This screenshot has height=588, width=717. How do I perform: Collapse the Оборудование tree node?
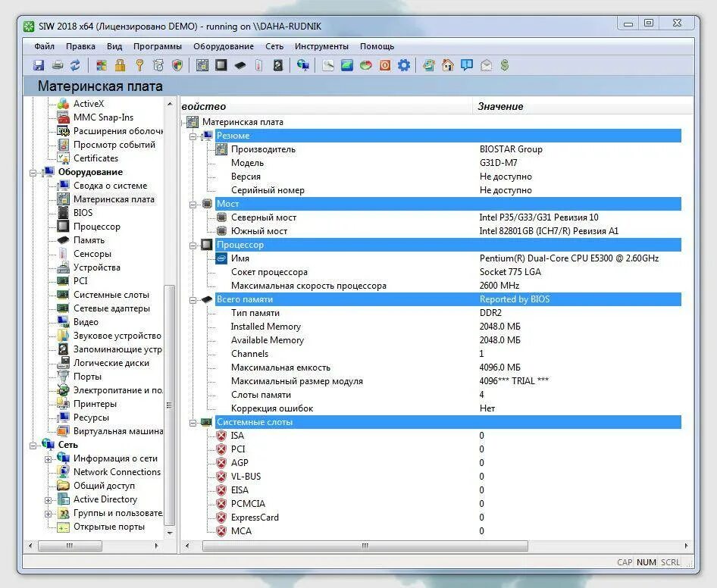click(x=33, y=173)
